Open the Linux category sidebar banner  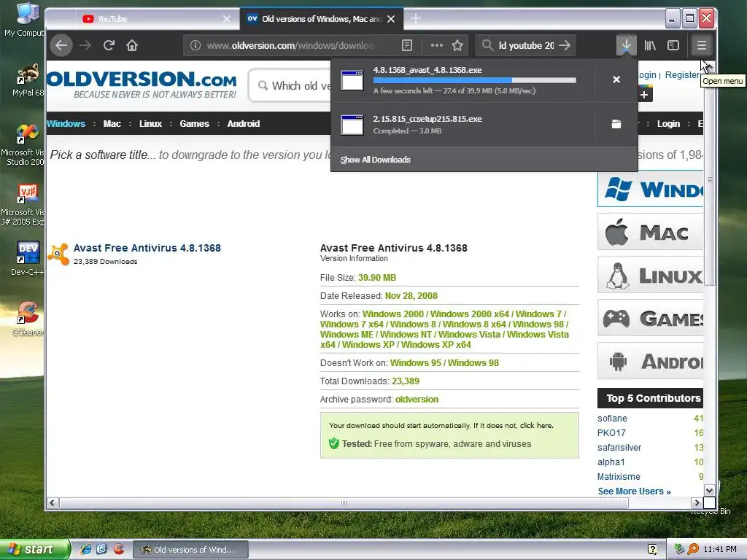pos(650,275)
